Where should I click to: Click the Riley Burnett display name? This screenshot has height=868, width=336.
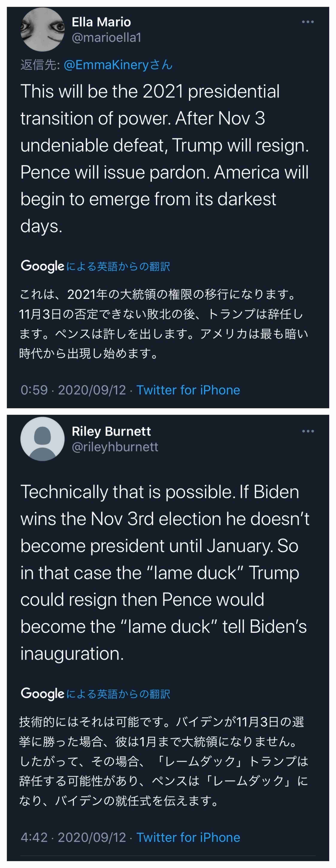pyautogui.click(x=111, y=431)
